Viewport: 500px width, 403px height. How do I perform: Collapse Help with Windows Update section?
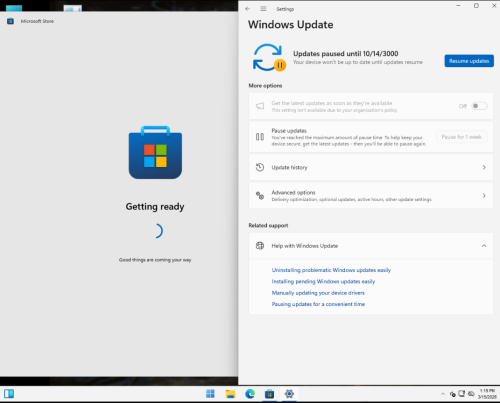tap(484, 246)
